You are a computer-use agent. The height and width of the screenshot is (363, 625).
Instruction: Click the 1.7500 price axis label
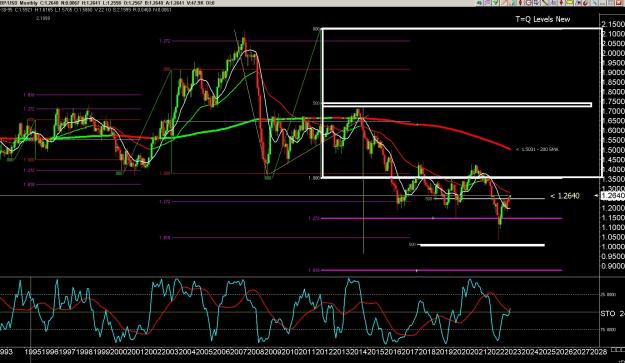(x=614, y=102)
